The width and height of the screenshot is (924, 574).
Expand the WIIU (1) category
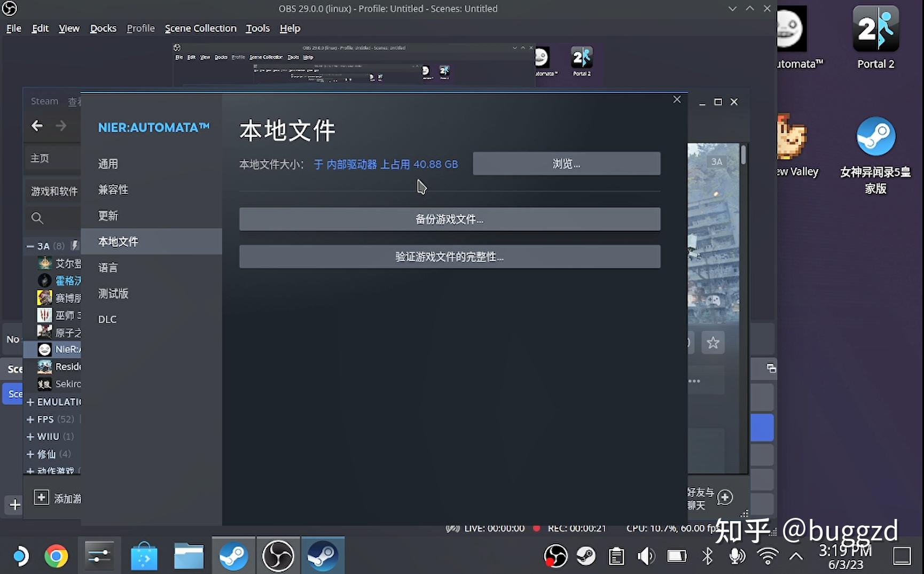30,436
